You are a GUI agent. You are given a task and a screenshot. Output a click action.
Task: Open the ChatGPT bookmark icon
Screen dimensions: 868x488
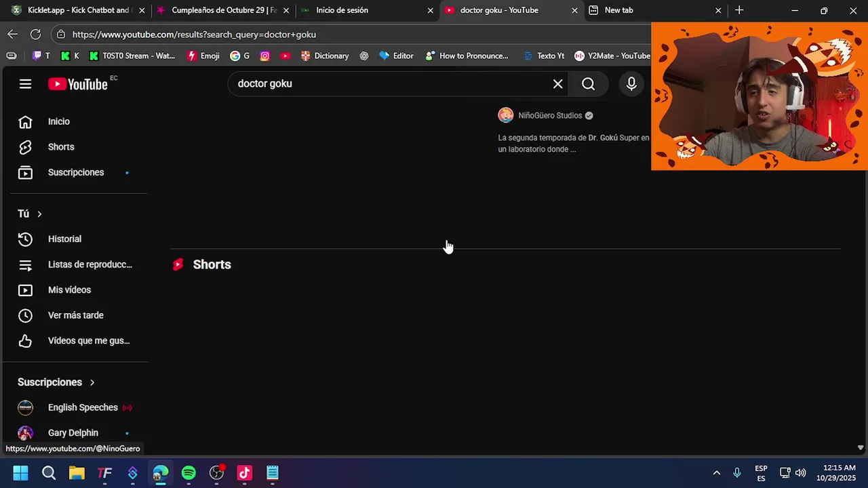(364, 56)
